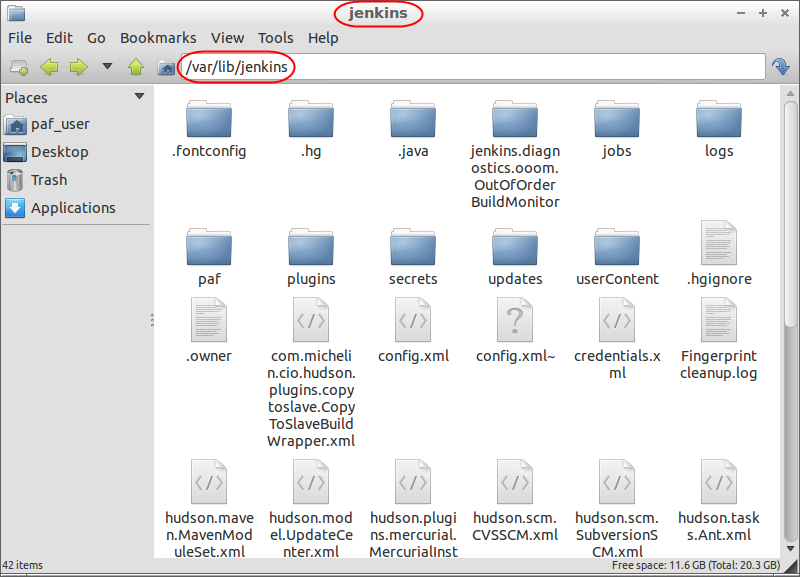Viewport: 800px width, 577px height.
Task: Select the .fontconfig folder
Action: coord(209,129)
